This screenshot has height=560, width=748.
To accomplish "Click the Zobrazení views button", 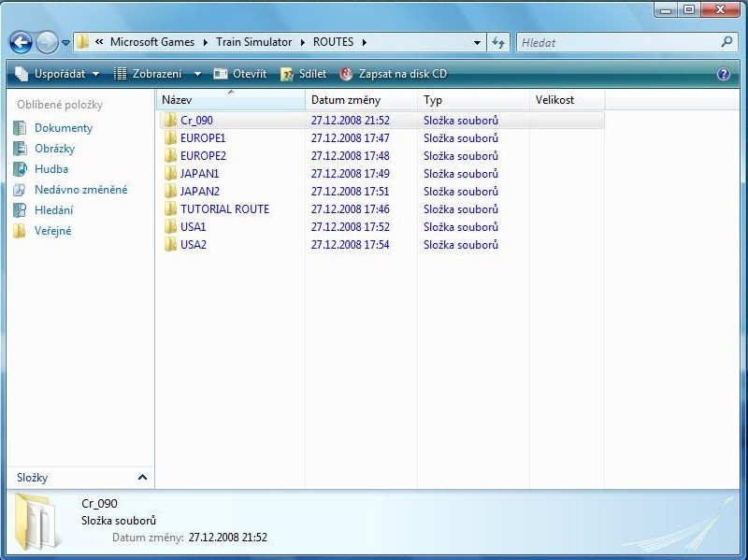I will (148, 74).
